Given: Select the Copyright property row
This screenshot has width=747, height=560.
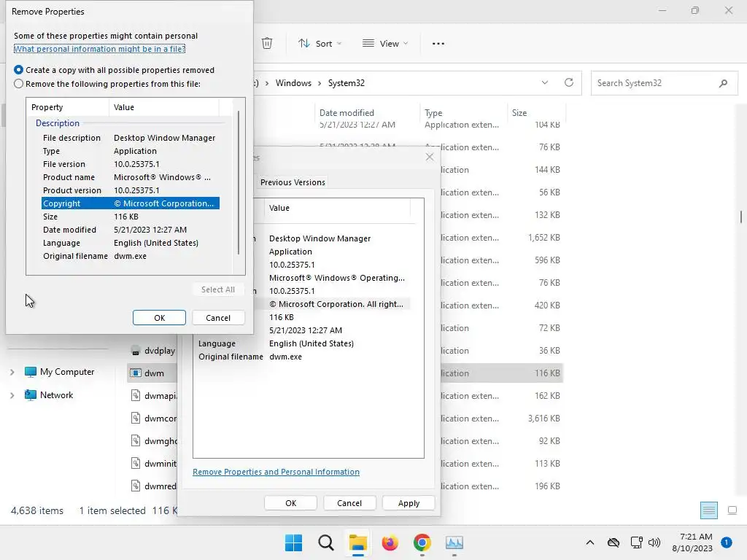Looking at the screenshot, I should (130, 203).
